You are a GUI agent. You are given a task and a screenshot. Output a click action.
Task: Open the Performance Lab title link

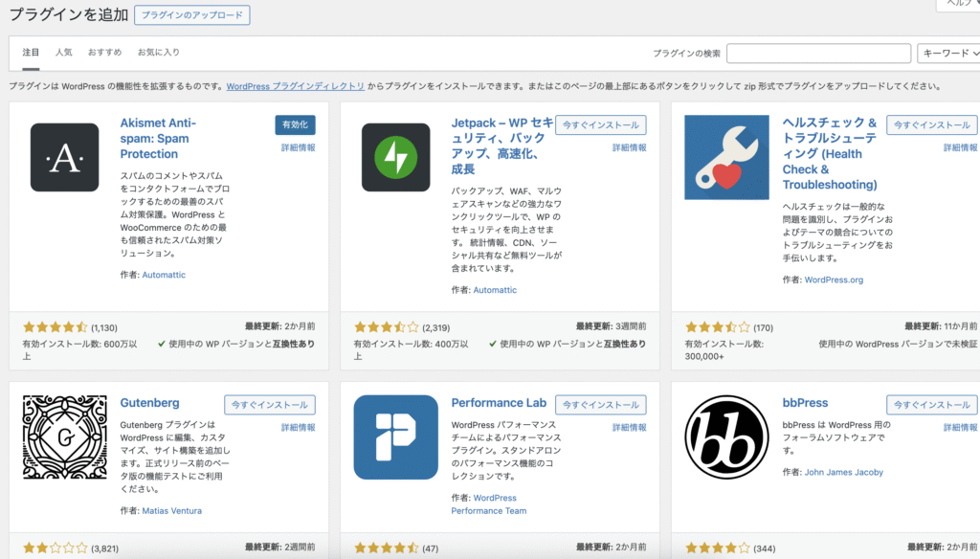(x=499, y=403)
